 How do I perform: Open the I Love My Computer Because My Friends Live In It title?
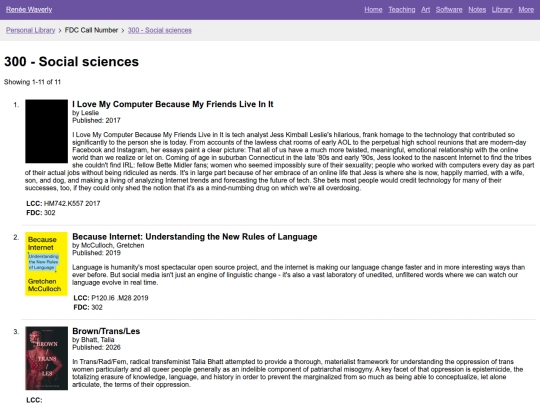coord(173,104)
